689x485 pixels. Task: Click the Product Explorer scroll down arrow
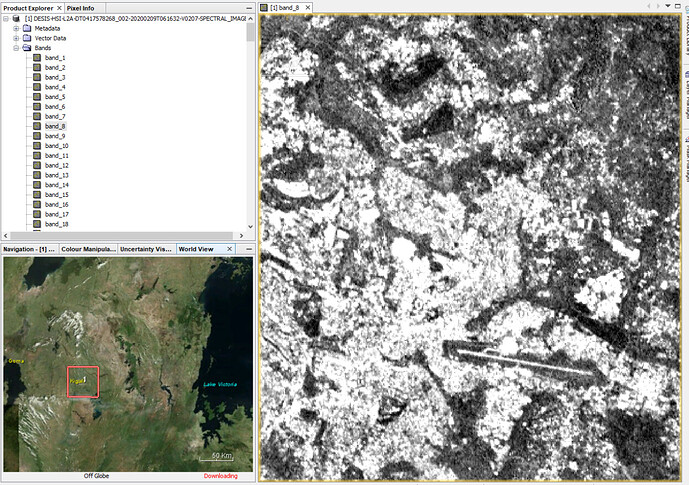(x=250, y=227)
